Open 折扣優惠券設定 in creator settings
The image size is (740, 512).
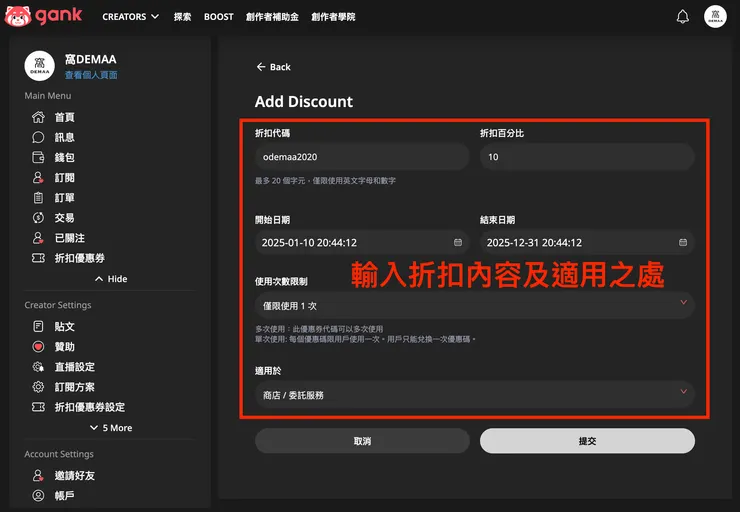click(90, 407)
